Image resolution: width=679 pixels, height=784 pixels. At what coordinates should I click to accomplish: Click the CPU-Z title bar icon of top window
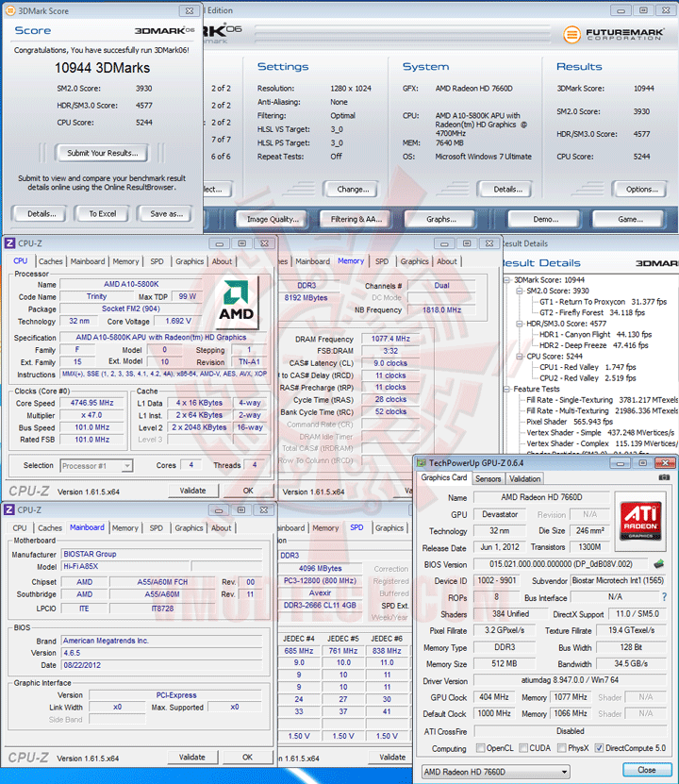point(9,243)
